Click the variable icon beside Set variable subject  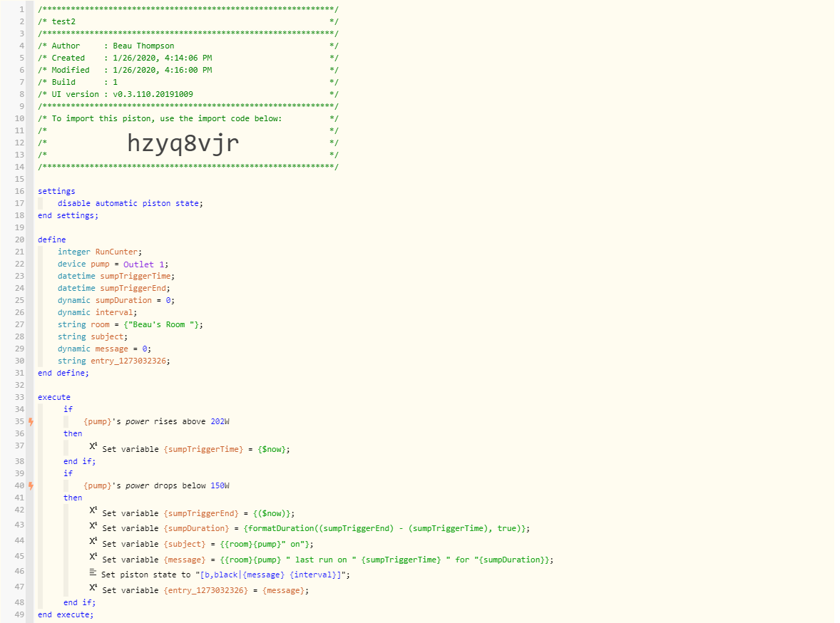(93, 541)
